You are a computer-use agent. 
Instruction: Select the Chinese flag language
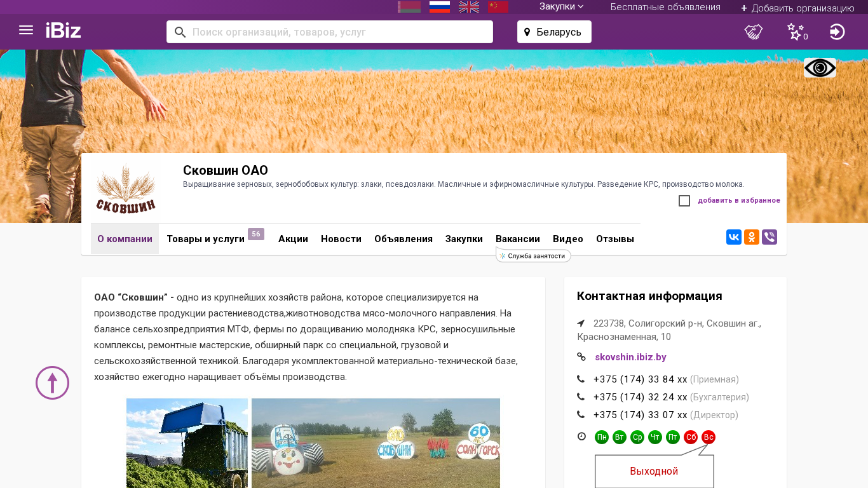pos(498,7)
